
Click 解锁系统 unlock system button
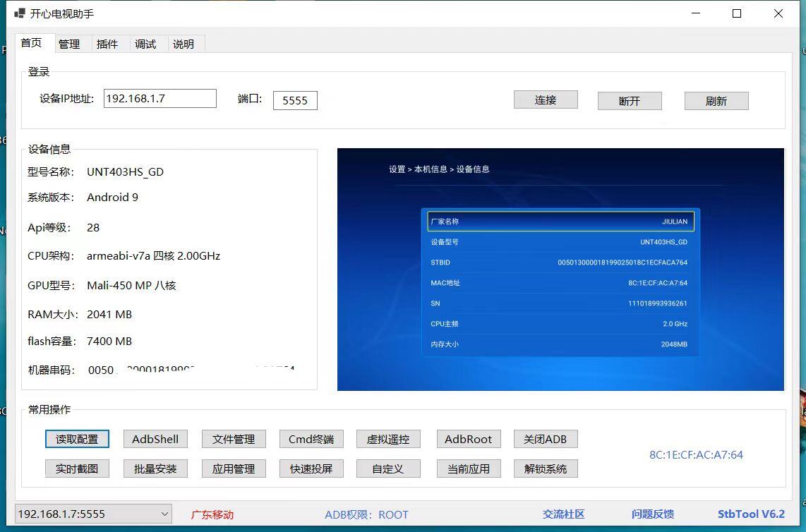tap(546, 468)
